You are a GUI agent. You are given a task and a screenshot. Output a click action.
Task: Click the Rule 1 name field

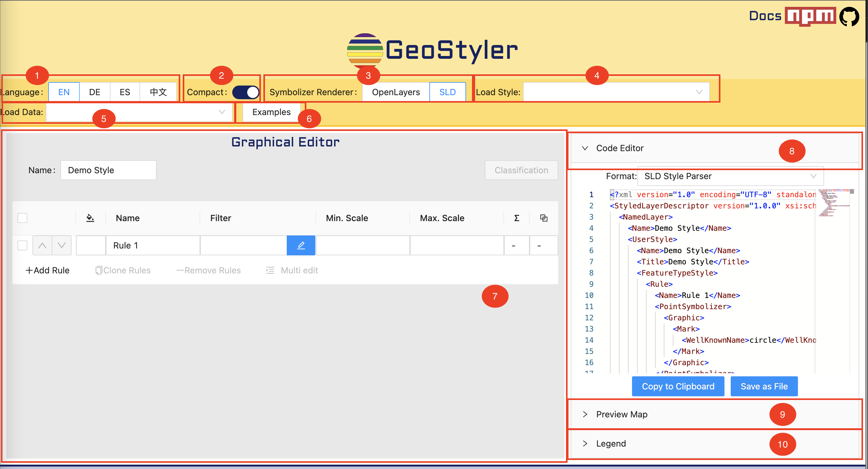tap(153, 245)
